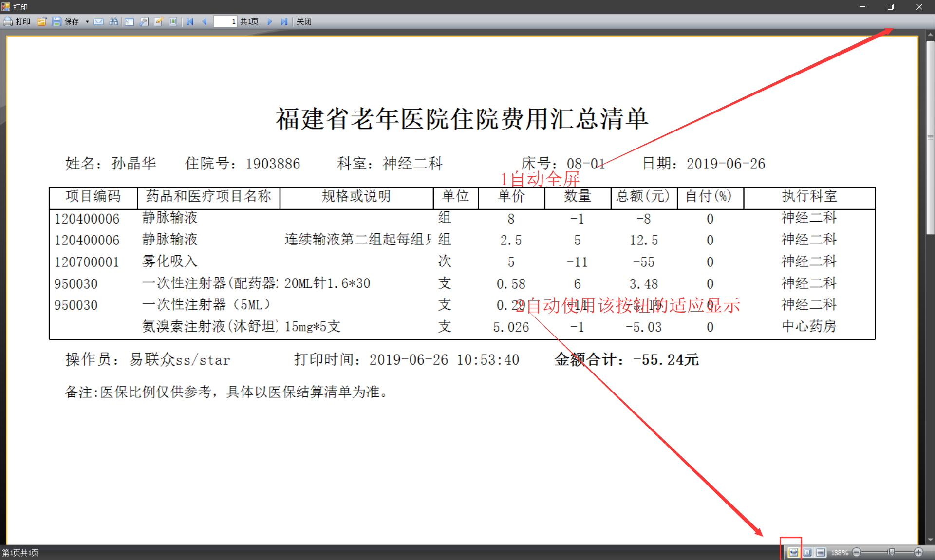Open page settings wrench icon
Image resolution: width=935 pixels, height=560 pixels.
[144, 21]
